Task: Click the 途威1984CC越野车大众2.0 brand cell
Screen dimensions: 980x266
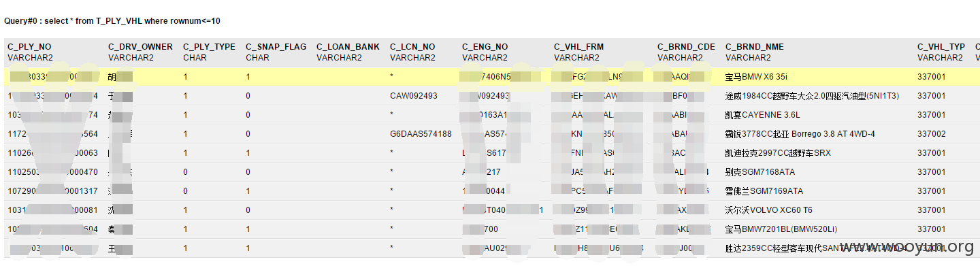Action: click(x=812, y=96)
